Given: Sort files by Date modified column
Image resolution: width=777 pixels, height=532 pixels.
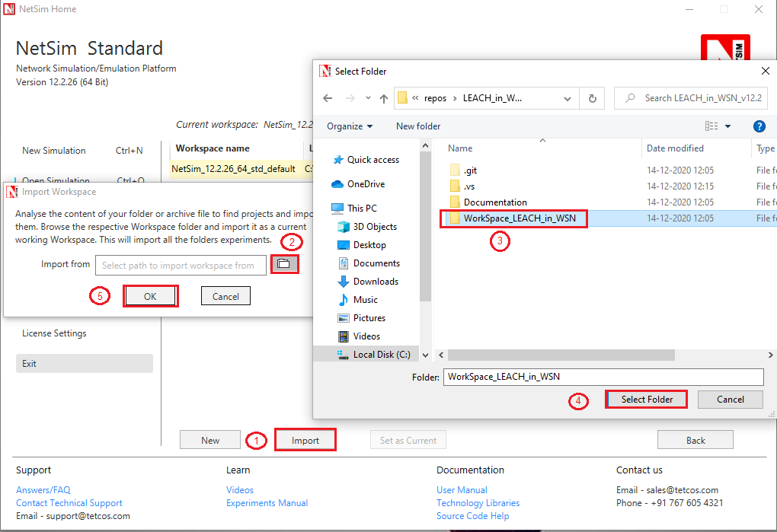Looking at the screenshot, I should click(x=675, y=148).
